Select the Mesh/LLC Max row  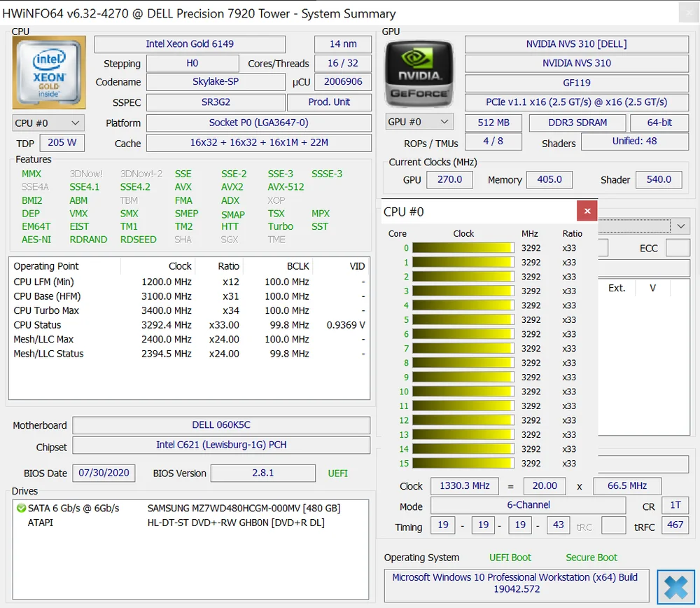189,339
